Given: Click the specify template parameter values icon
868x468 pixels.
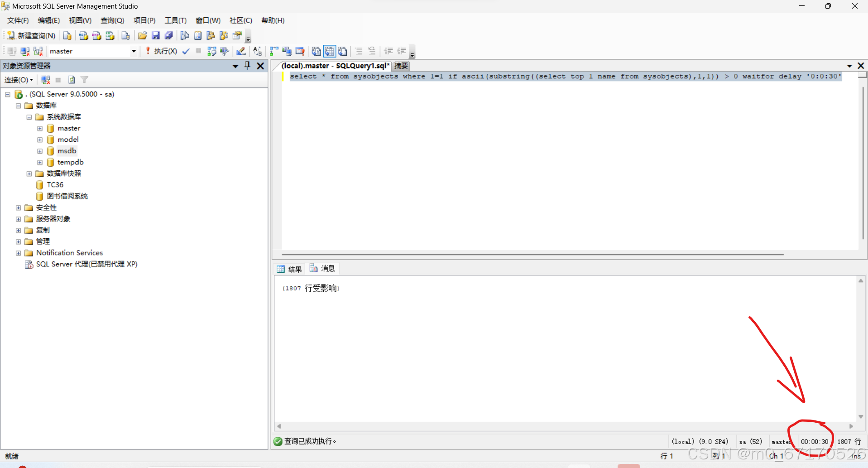Looking at the screenshot, I should click(258, 51).
